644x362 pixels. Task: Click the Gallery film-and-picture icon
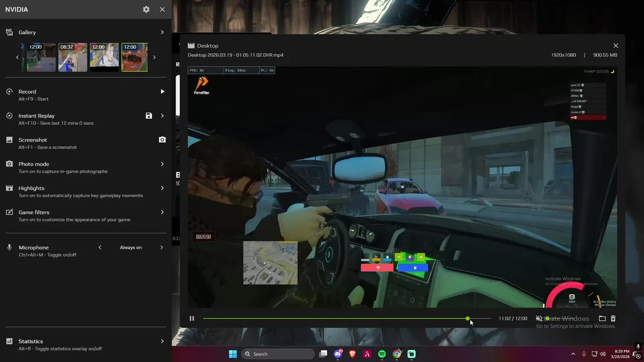tap(9, 32)
